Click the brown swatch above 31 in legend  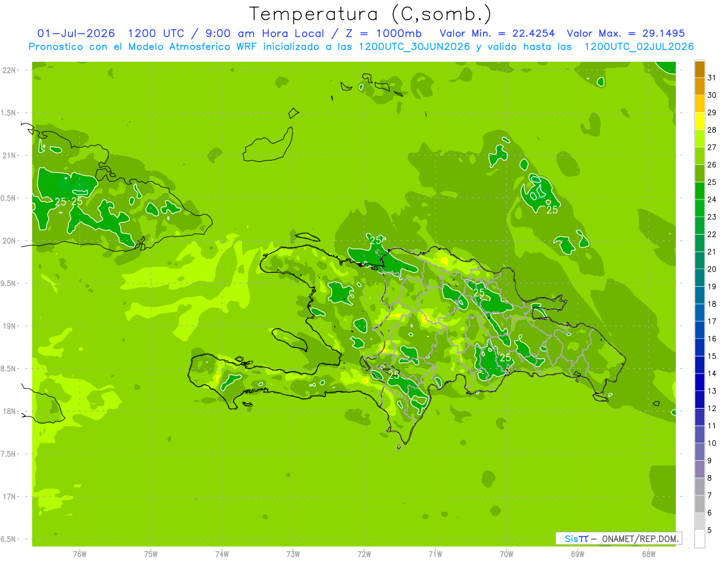coord(699,69)
